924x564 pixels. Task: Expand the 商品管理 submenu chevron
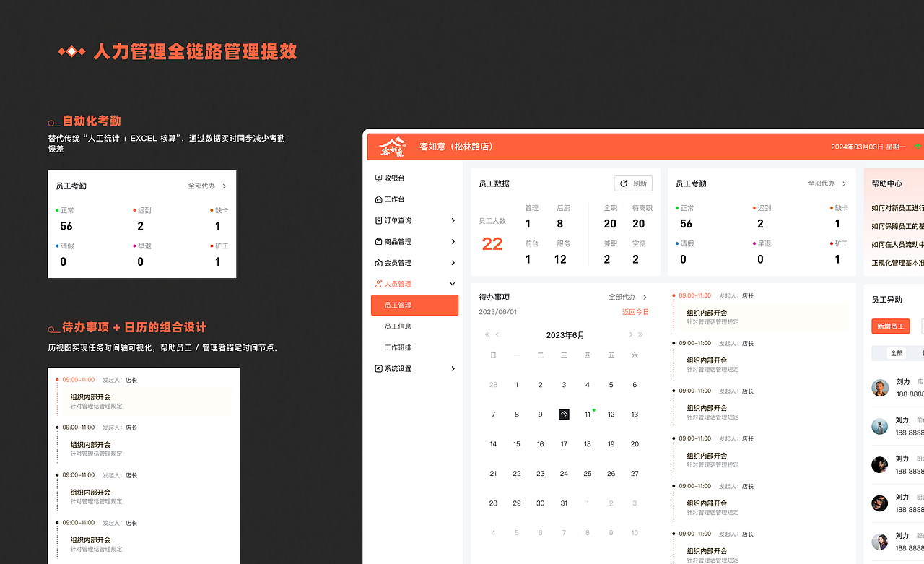coord(453,242)
